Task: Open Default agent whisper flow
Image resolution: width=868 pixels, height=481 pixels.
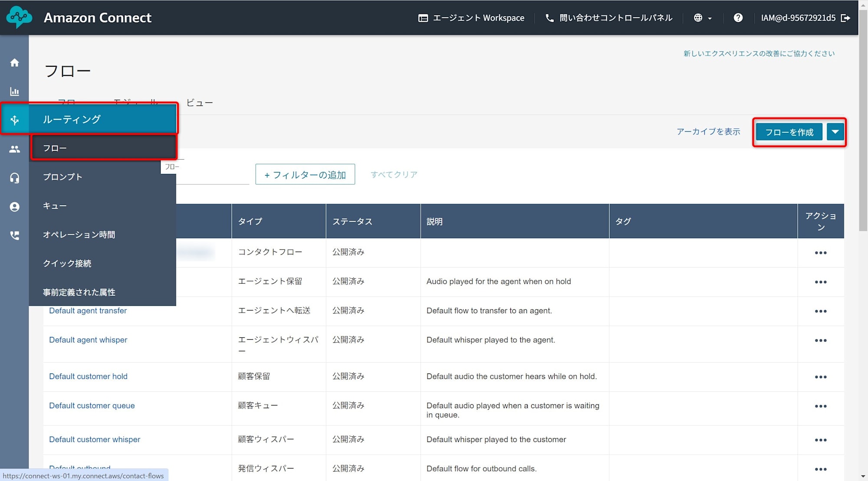Action: pyautogui.click(x=88, y=340)
